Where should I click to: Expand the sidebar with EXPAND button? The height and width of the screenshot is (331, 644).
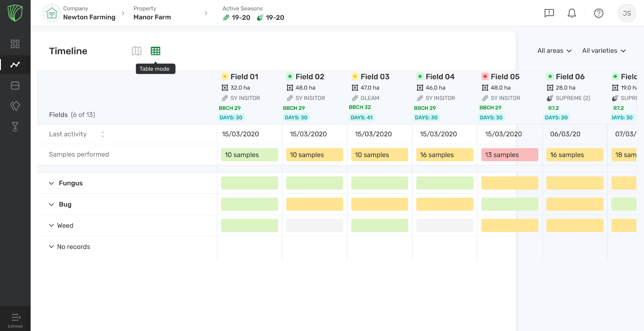click(15, 320)
